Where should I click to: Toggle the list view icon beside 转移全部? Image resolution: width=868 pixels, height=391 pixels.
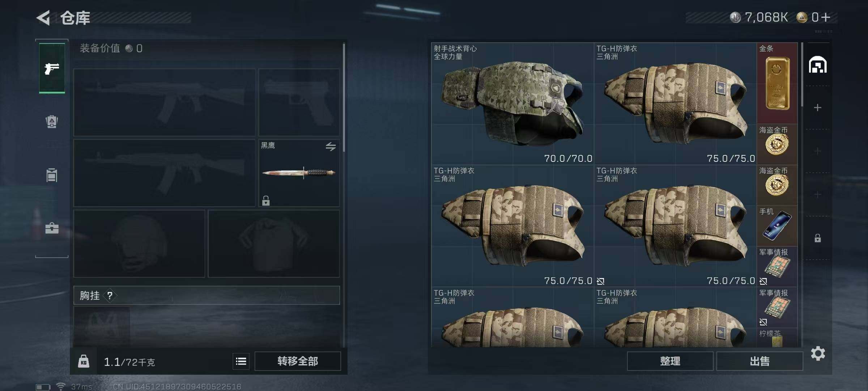pyautogui.click(x=241, y=361)
